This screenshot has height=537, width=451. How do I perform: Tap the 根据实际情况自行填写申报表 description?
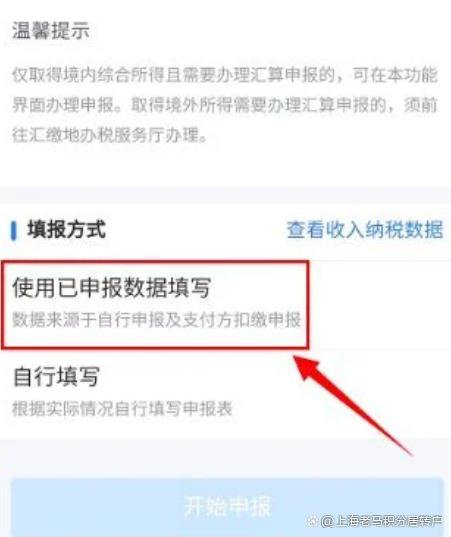[122, 408]
